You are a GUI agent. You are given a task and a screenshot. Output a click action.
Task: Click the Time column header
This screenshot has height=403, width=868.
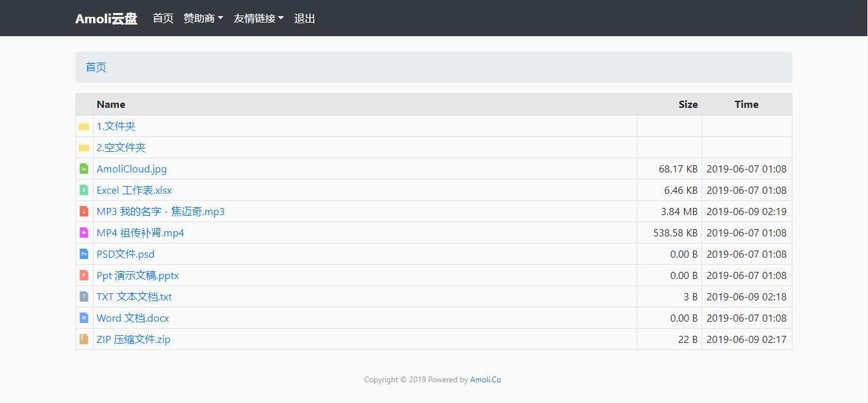pyautogui.click(x=747, y=104)
